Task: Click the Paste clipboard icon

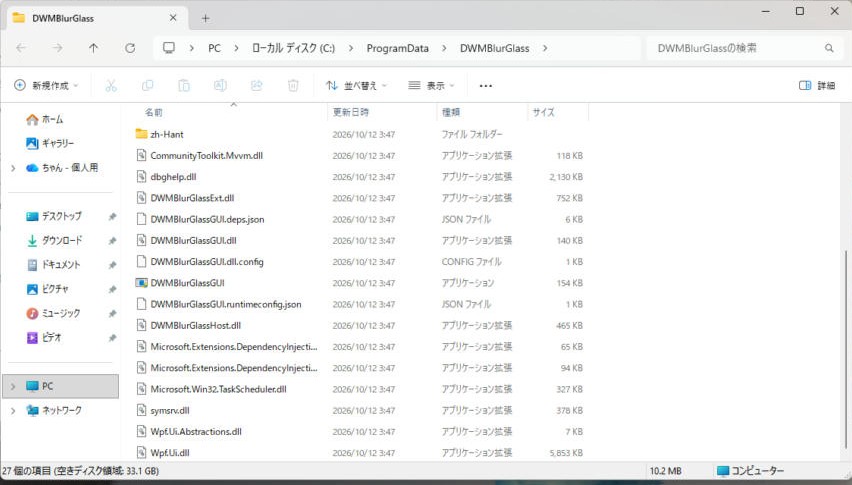Action: point(184,85)
